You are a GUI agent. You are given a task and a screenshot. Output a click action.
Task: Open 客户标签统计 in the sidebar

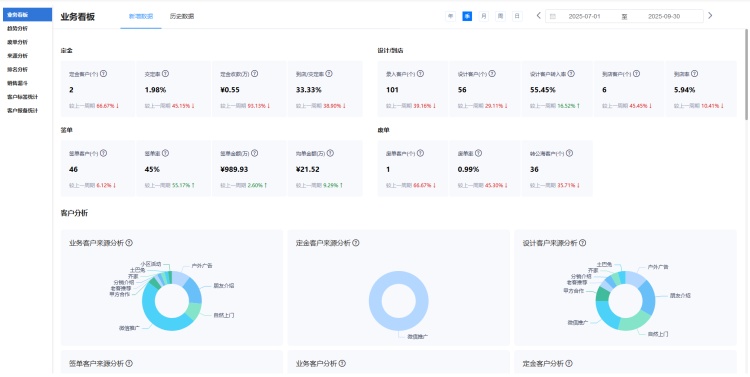(27, 97)
